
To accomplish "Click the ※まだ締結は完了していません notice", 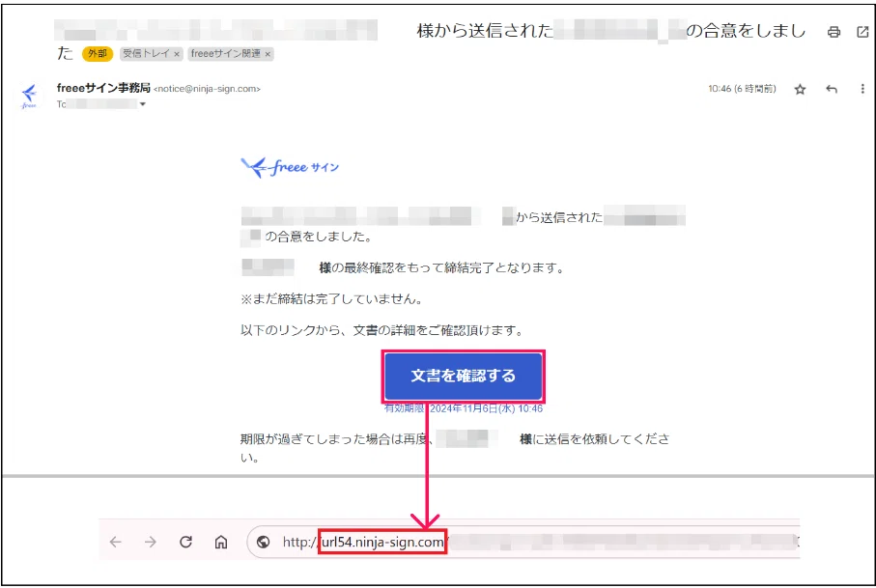I will tap(332, 299).
